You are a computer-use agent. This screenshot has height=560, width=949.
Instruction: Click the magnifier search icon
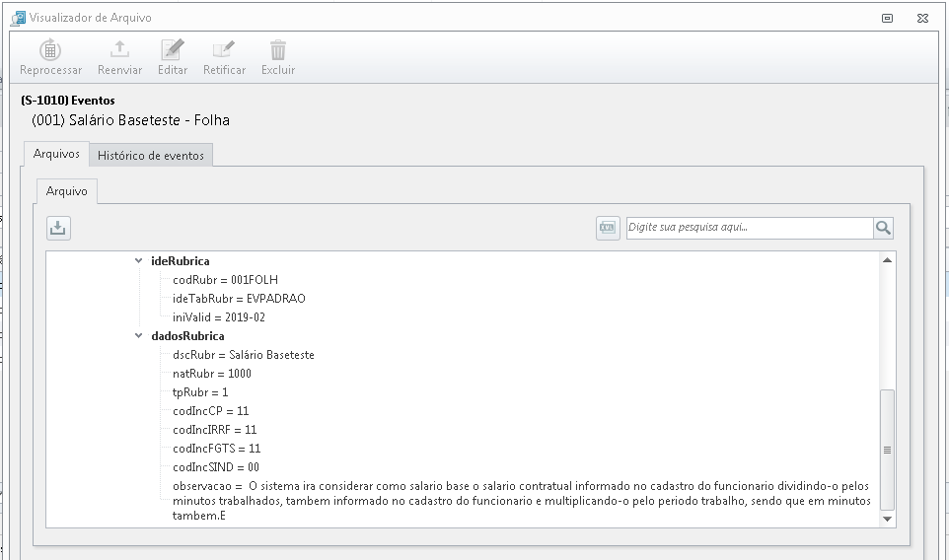[883, 228]
